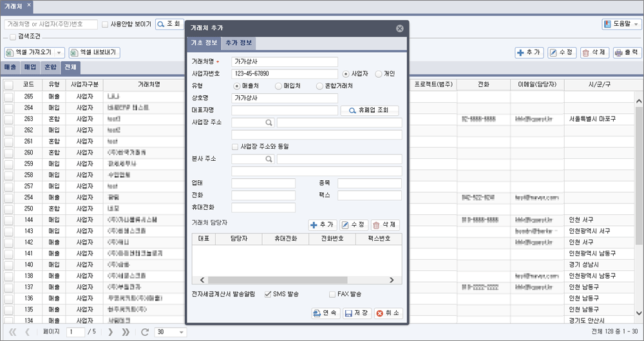This screenshot has height=341, width=644.
Task: Sort by the 코드 column header
Action: [28, 84]
